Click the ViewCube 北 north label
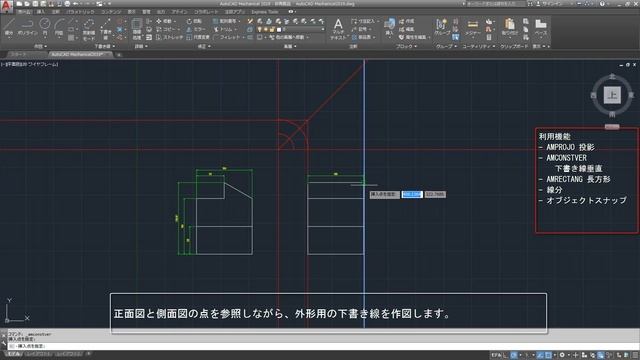This screenshot has width=640, height=360. [x=612, y=76]
